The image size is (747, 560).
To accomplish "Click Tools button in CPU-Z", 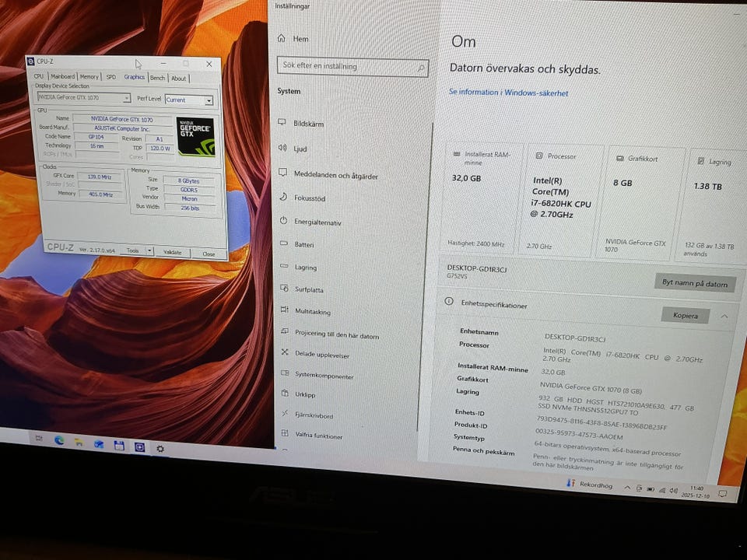I will coord(133,250).
